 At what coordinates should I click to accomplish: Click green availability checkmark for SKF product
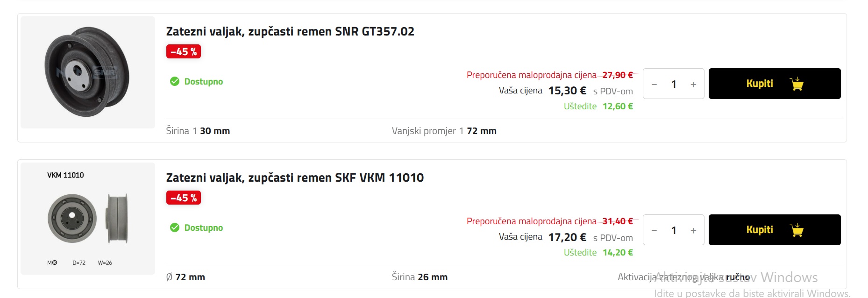[x=175, y=227]
